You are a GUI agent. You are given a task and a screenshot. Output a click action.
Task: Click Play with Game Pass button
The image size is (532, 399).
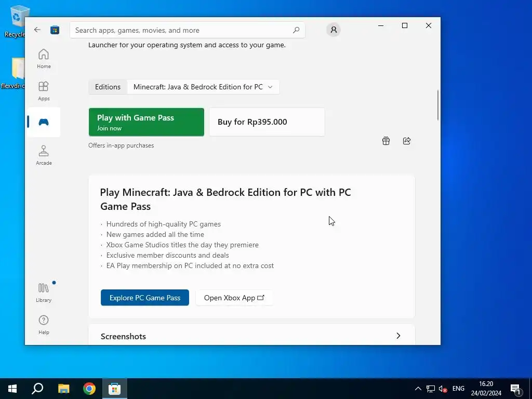click(147, 122)
